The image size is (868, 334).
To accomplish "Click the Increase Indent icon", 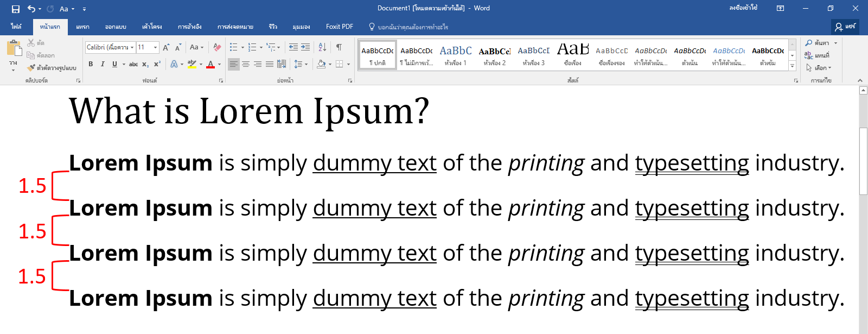I will 305,47.
